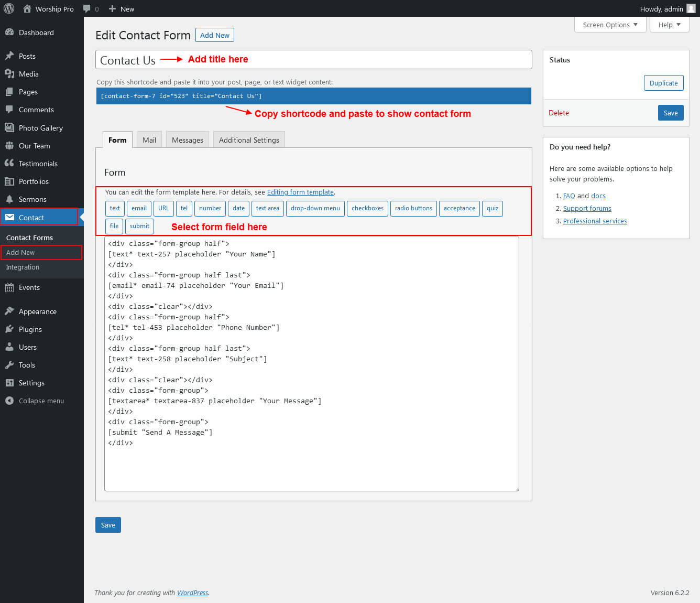Expand the Screen Options panel

click(x=610, y=25)
